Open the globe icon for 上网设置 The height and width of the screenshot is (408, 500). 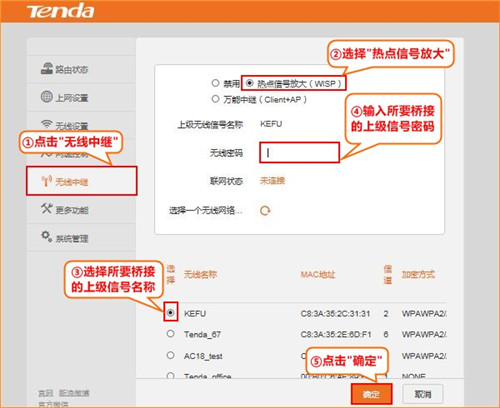coord(47,97)
